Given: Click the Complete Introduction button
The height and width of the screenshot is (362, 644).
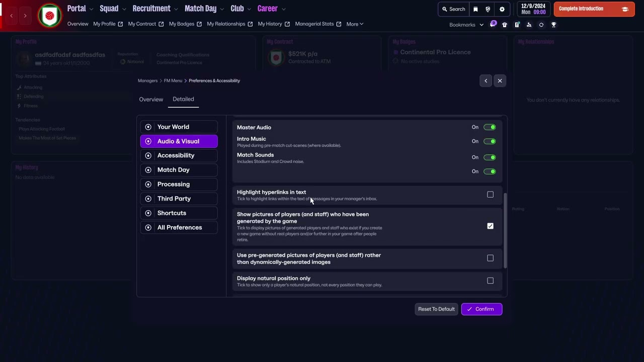Looking at the screenshot, I should tap(594, 9).
